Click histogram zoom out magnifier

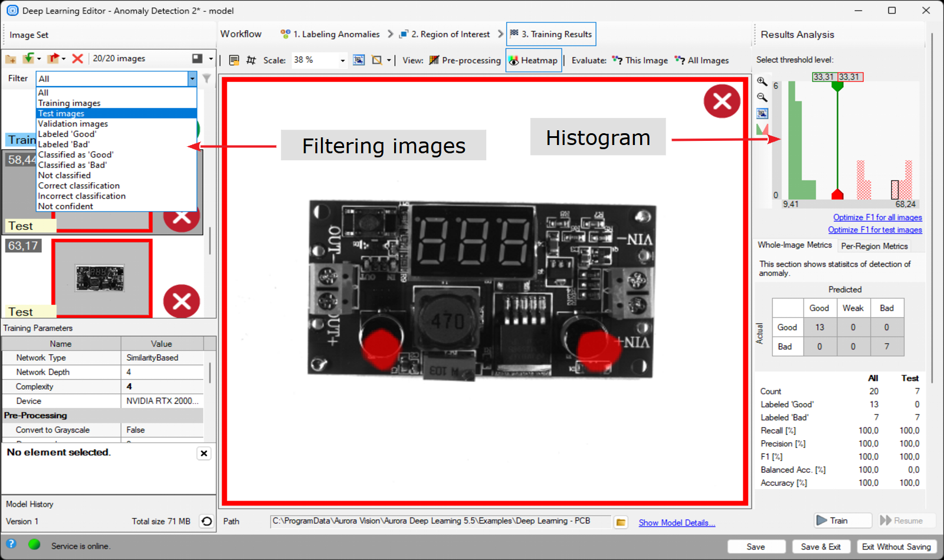point(762,97)
